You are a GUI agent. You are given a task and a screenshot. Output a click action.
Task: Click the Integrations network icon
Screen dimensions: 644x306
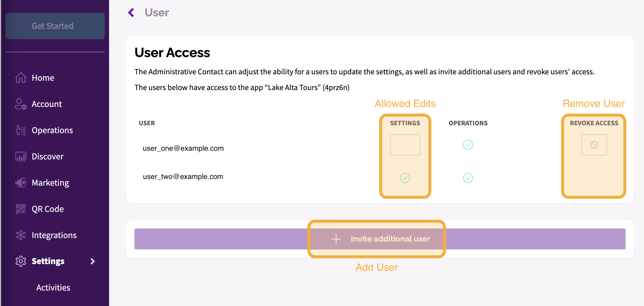21,235
